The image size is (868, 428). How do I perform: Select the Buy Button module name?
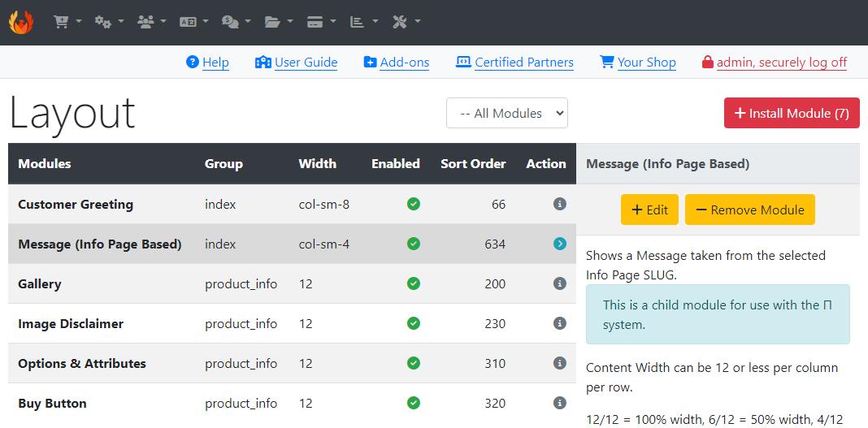(53, 403)
